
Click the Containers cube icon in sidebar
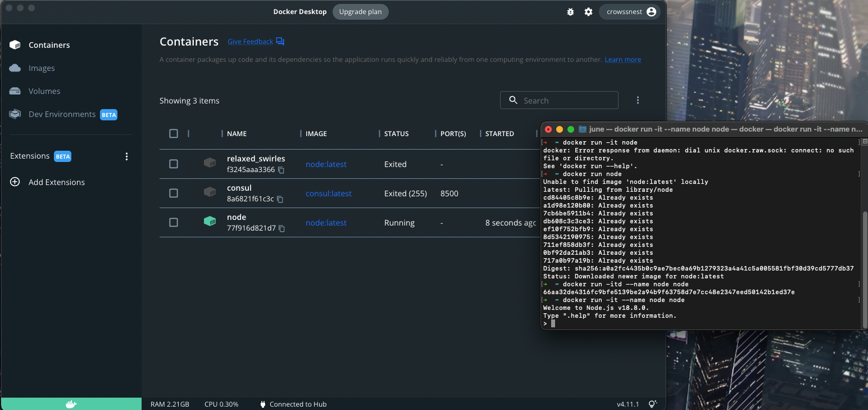click(15, 45)
